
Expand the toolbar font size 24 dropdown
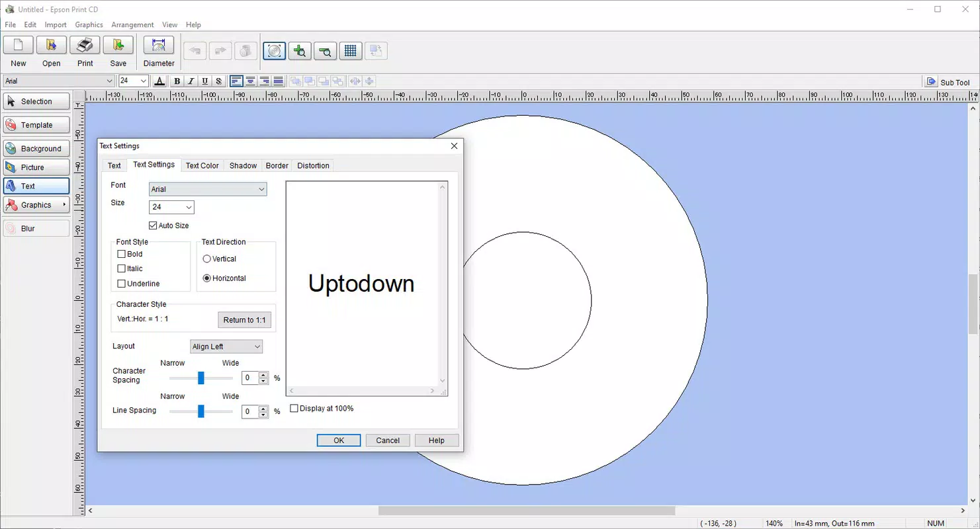(144, 81)
